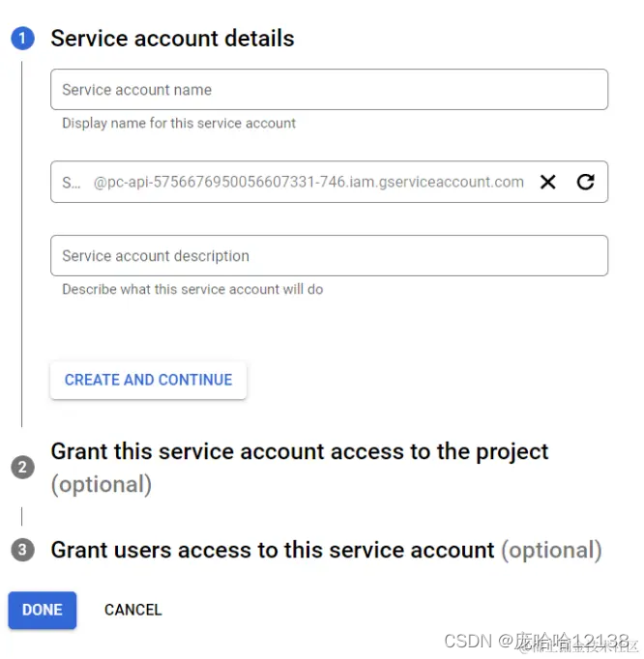
Task: Click the 'Display name for this service account' hint
Action: [179, 123]
